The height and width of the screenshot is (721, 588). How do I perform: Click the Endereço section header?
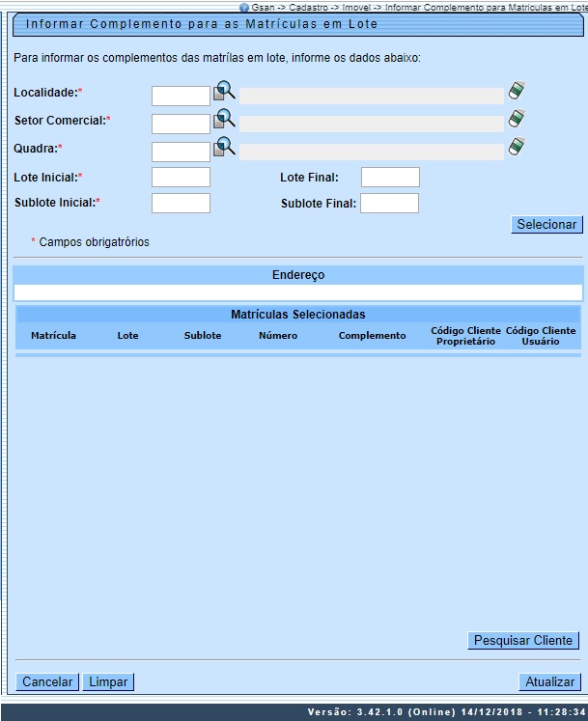coord(298,275)
